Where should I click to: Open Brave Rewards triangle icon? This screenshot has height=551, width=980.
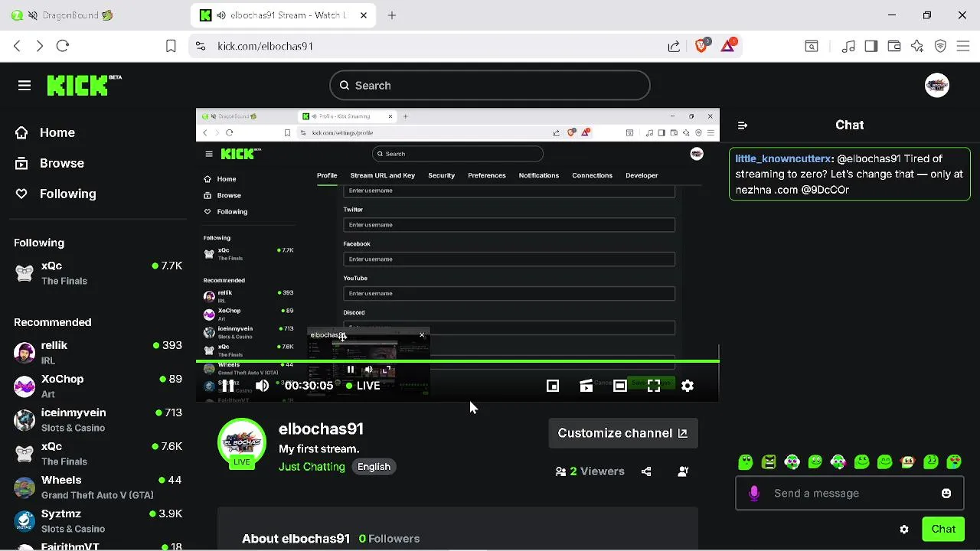click(728, 46)
